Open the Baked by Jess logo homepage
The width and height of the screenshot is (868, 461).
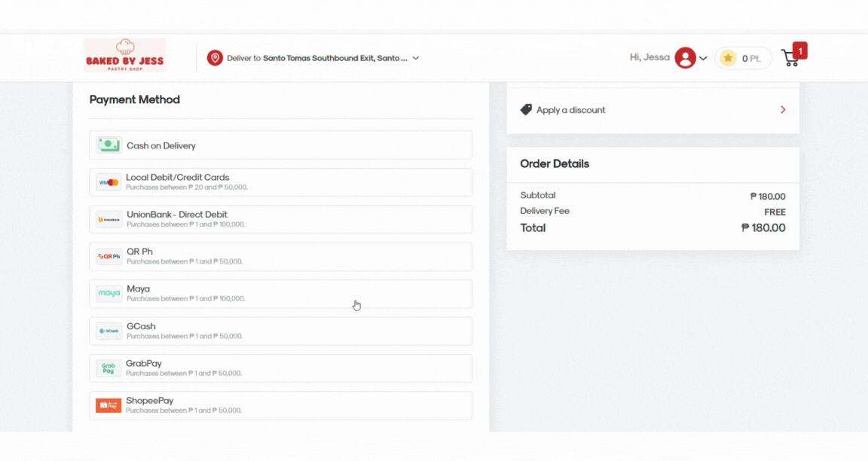(x=125, y=55)
